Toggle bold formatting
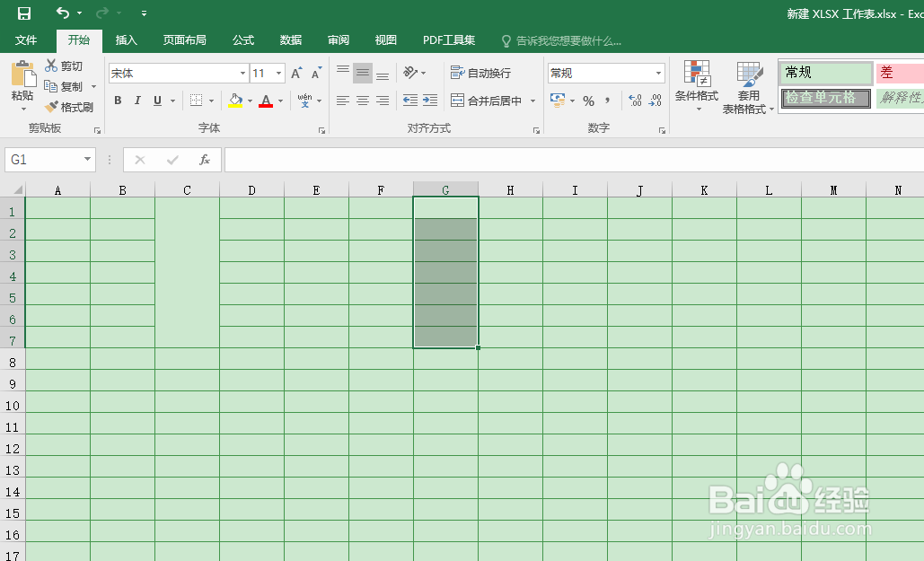This screenshot has height=561, width=924. coord(118,101)
